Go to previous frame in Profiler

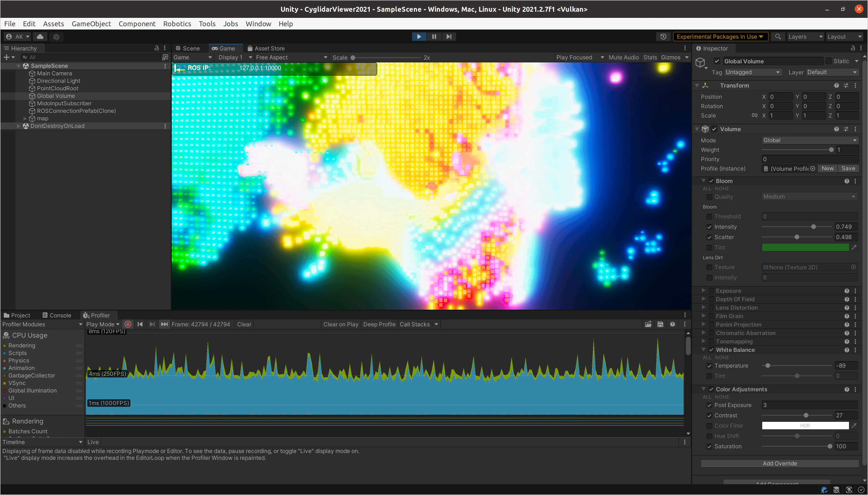pyautogui.click(x=140, y=324)
